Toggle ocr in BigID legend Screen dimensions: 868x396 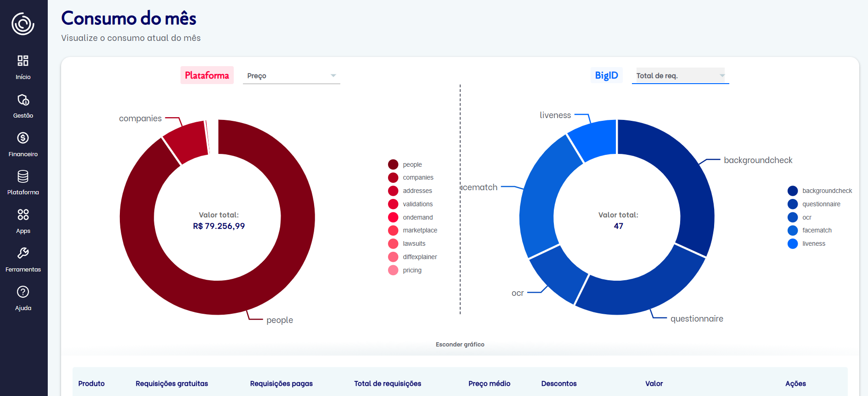click(800, 217)
